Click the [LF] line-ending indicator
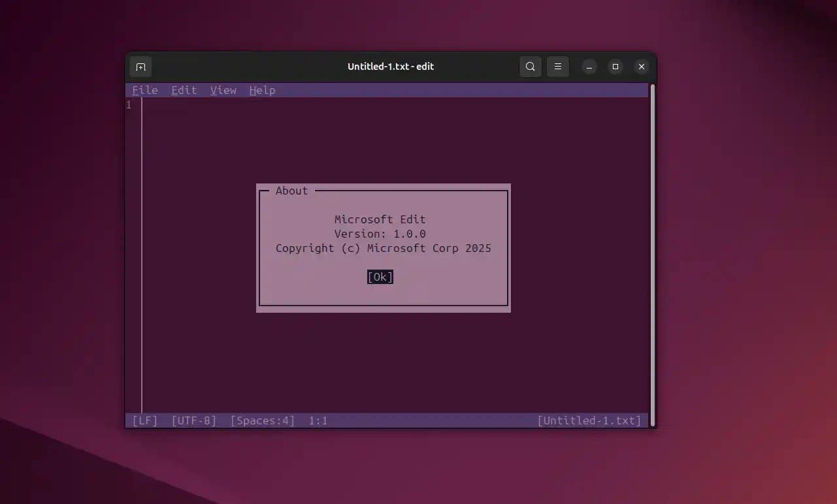 pos(144,420)
